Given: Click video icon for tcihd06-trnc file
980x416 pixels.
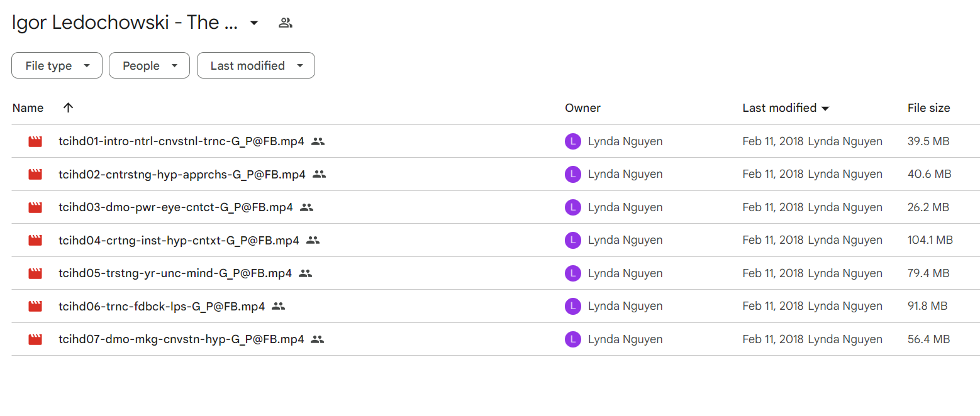Looking at the screenshot, I should (35, 306).
